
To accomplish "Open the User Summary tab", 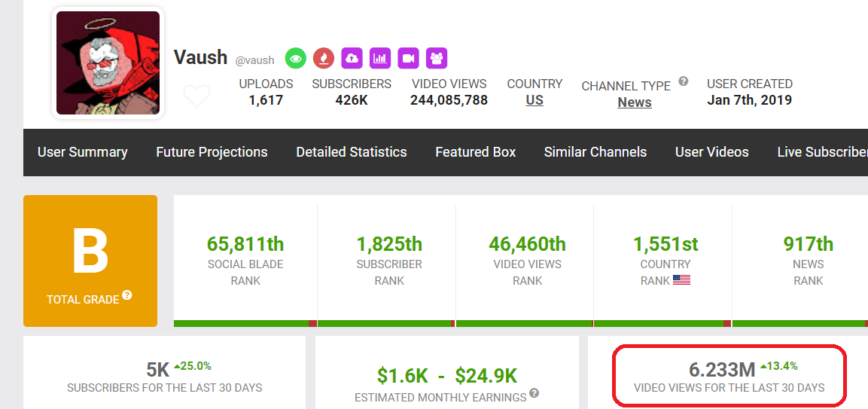I will (82, 152).
